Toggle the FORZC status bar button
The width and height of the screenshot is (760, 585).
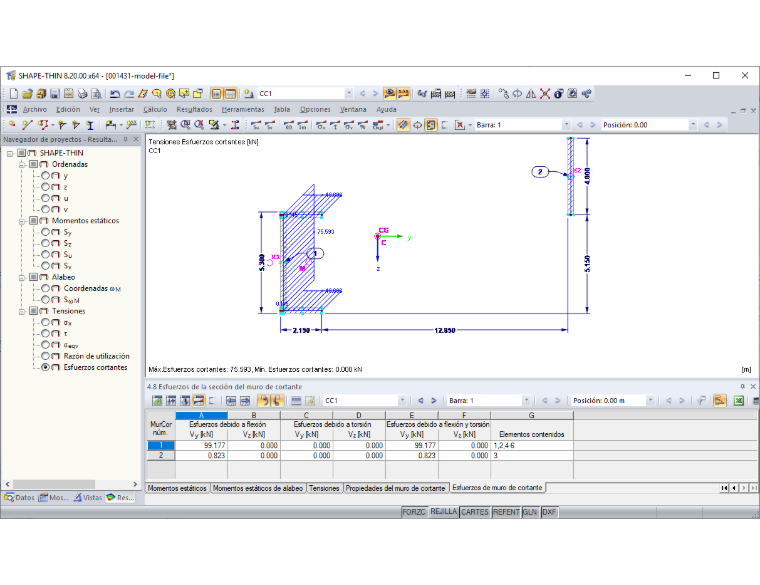(414, 512)
